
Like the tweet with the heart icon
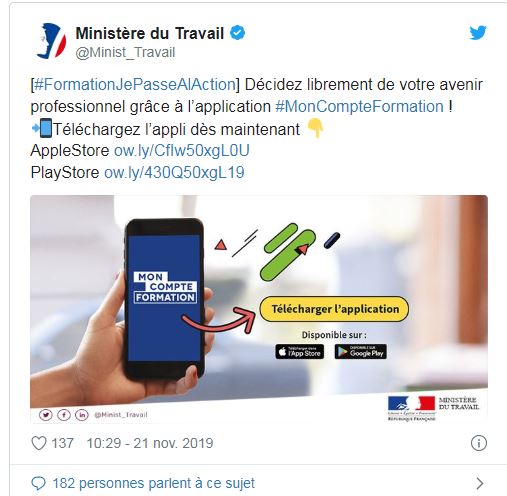(39, 443)
